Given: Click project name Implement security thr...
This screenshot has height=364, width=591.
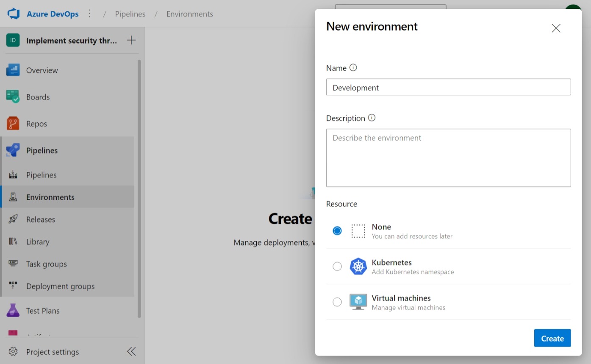Looking at the screenshot, I should click(x=72, y=41).
